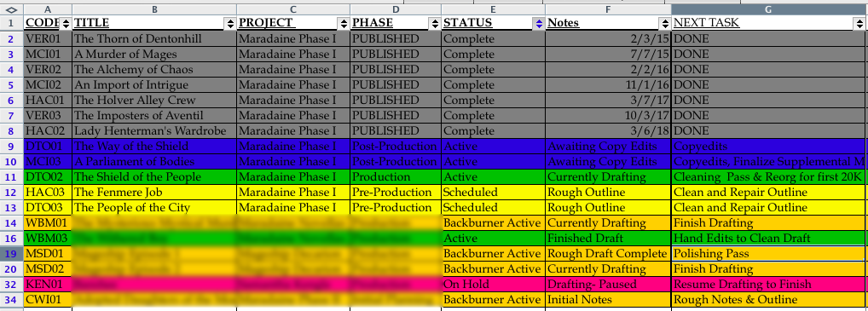Click cell 'The Fenmere Job'
Viewport: 868px width, 311px height.
pos(154,192)
